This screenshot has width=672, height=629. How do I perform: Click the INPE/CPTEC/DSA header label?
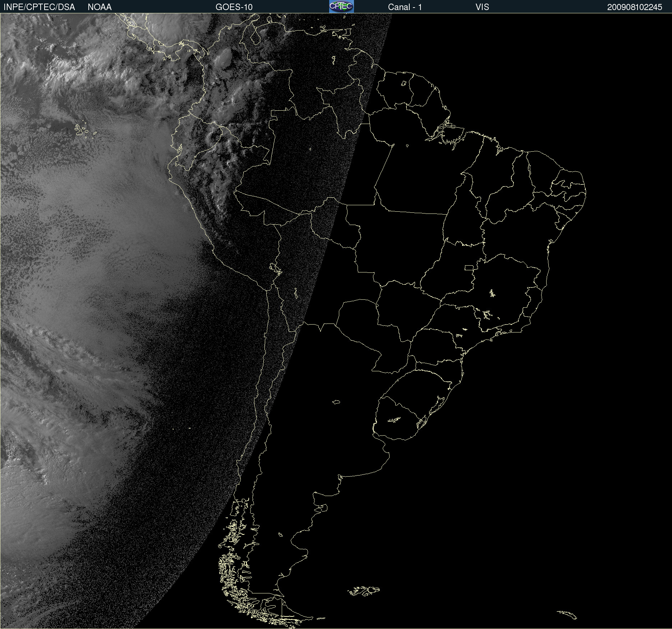coord(39,7)
